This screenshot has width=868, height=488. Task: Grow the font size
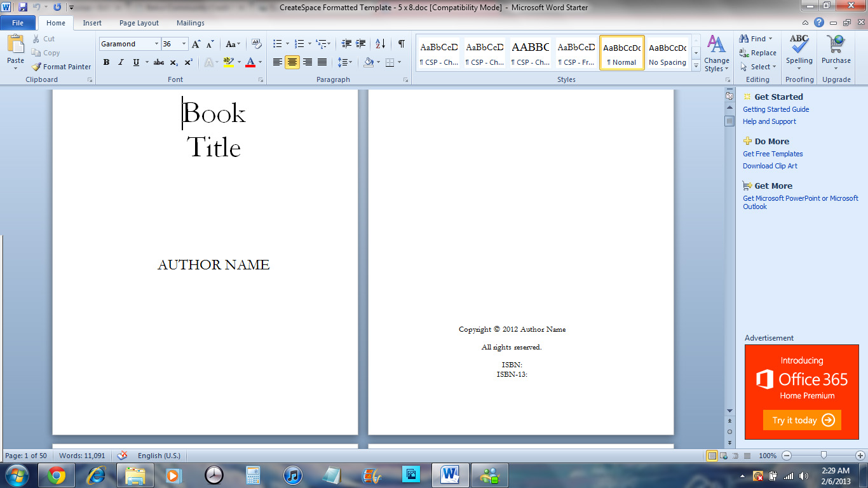click(196, 44)
